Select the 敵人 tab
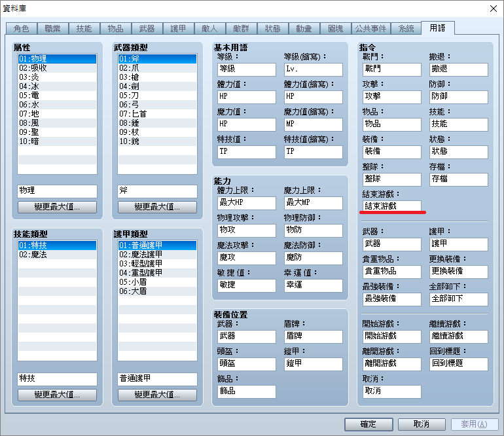Image resolution: width=504 pixels, height=436 pixels. point(210,29)
